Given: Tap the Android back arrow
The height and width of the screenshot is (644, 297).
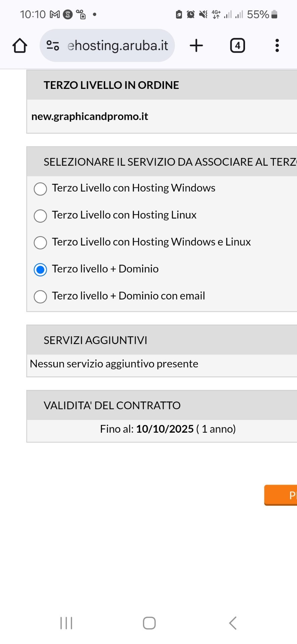Looking at the screenshot, I should (x=233, y=623).
